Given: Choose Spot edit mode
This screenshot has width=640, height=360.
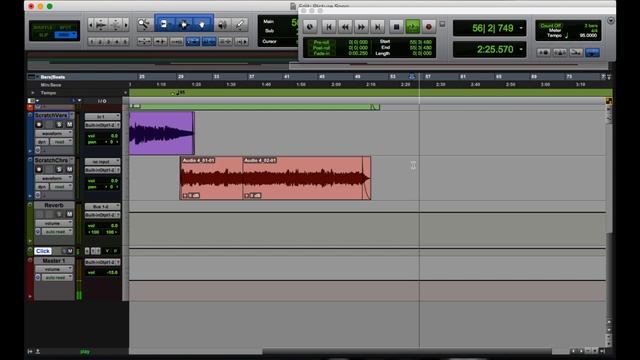Looking at the screenshot, I should click(x=65, y=27).
